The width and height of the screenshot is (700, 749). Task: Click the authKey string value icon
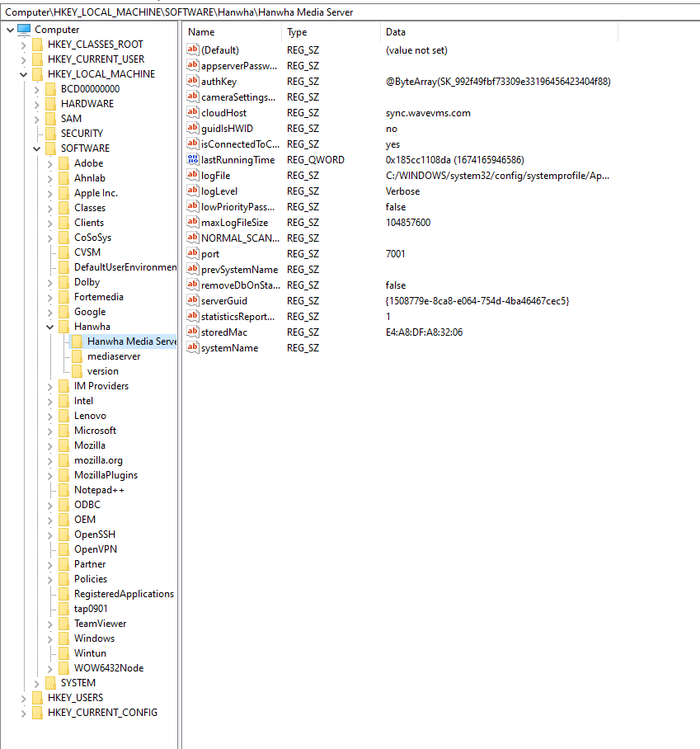coord(192,81)
